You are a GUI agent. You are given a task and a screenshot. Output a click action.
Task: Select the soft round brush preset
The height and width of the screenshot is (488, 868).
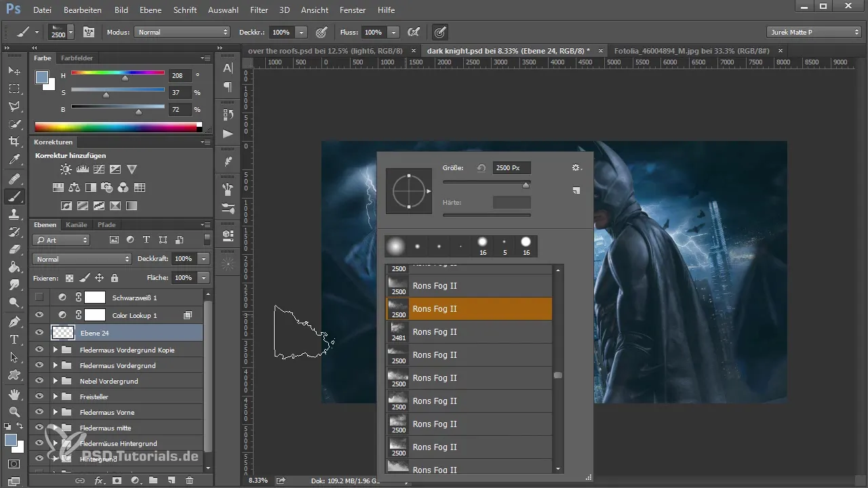point(395,245)
